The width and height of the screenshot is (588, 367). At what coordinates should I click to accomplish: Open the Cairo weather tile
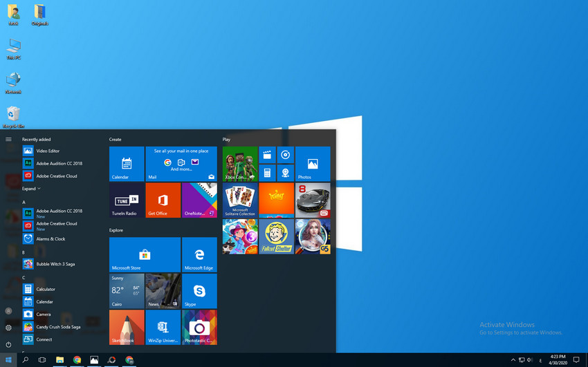[127, 291]
